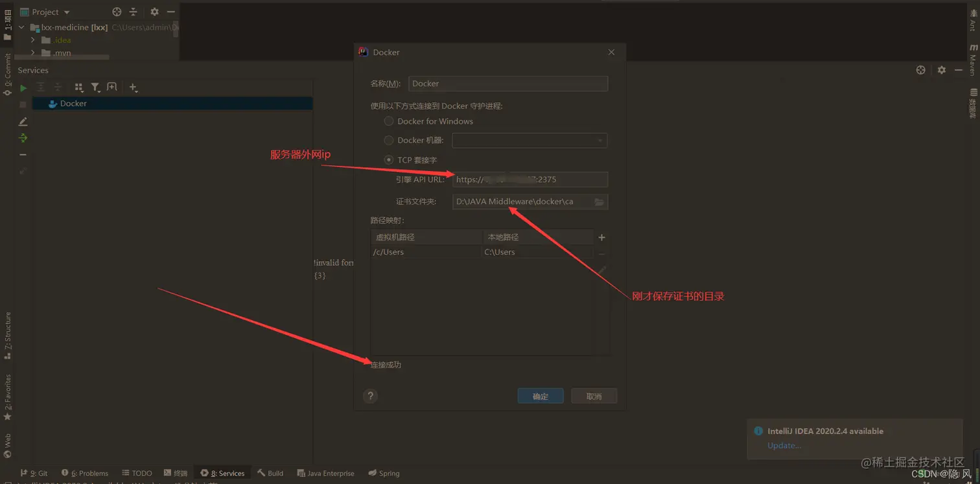Open the 0: Commit side tab

pyautogui.click(x=8, y=75)
